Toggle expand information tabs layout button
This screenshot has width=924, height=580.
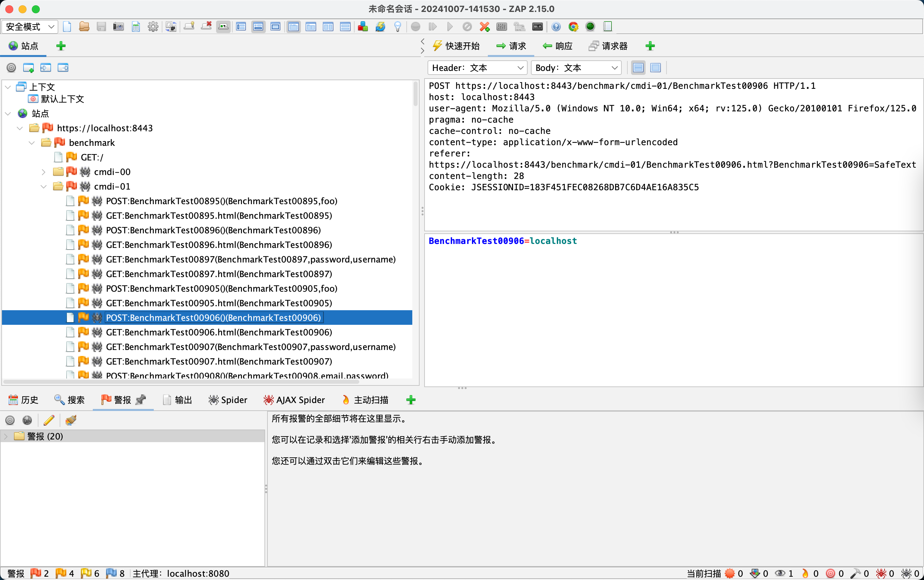click(258, 27)
